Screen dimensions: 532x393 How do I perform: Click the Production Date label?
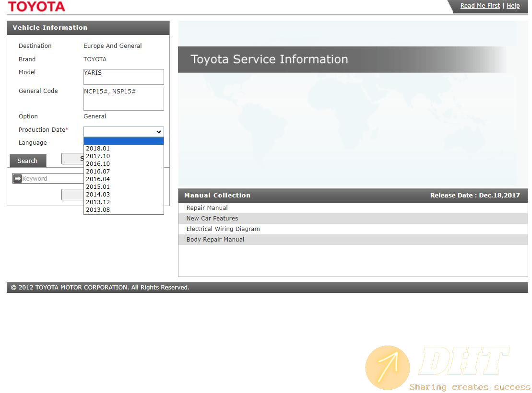[43, 129]
